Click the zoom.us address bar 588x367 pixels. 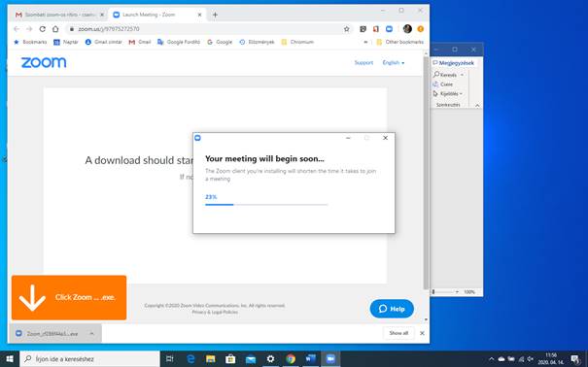pos(208,29)
